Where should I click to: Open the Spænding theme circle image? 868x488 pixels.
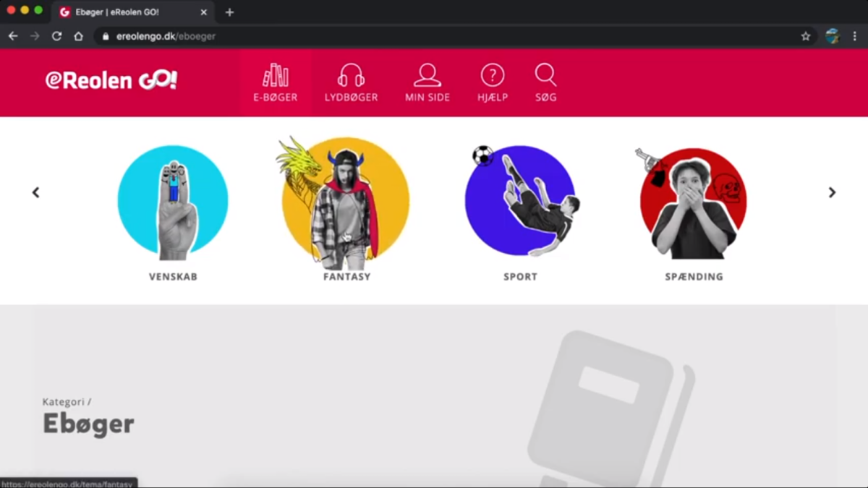coord(693,203)
